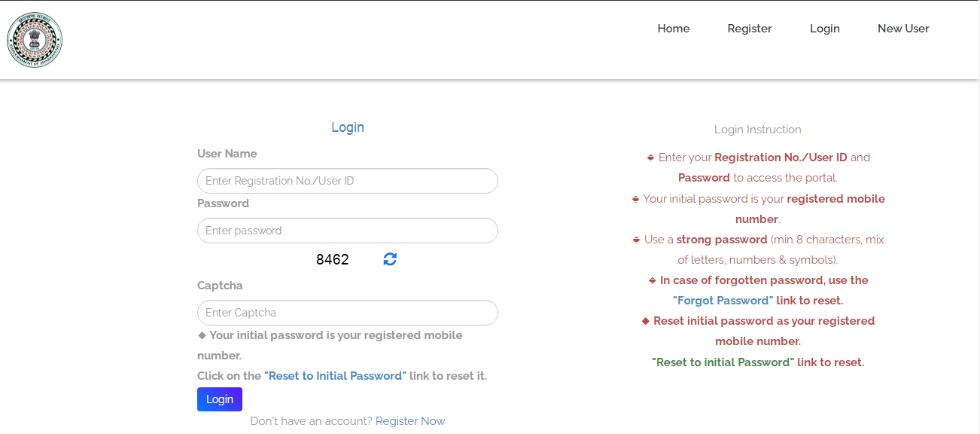Select Login in the top navigation

824,29
